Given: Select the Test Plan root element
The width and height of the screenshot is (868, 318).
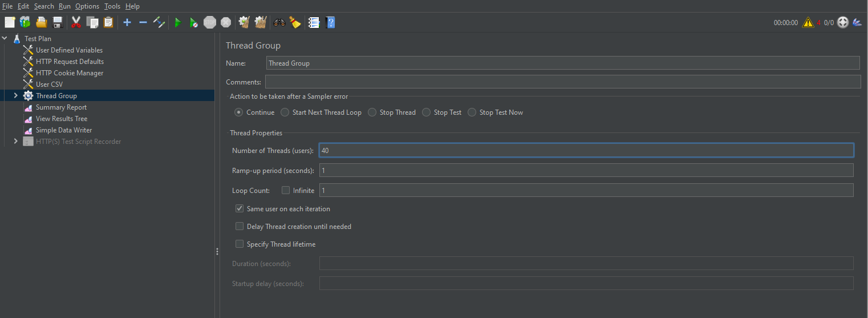Looking at the screenshot, I should click(x=38, y=39).
